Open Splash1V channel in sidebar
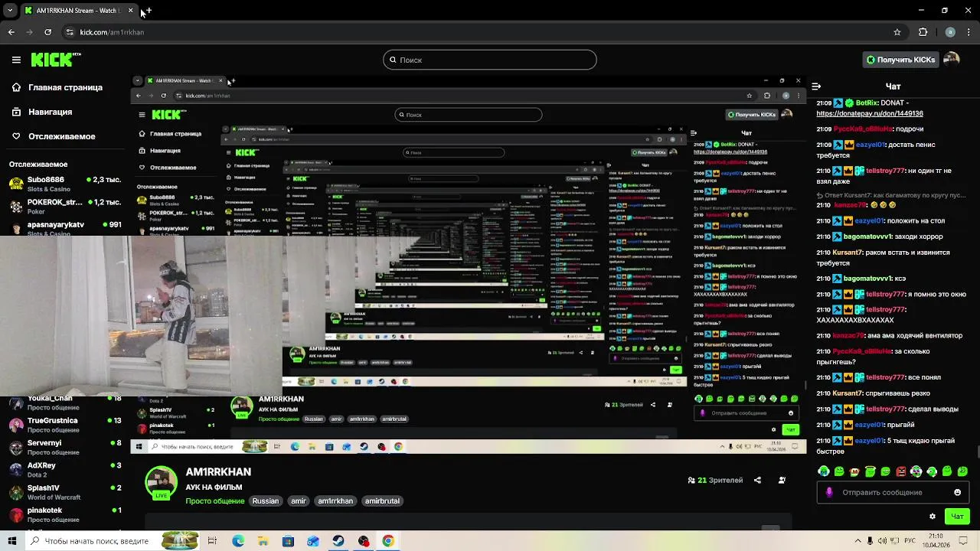 (65, 492)
